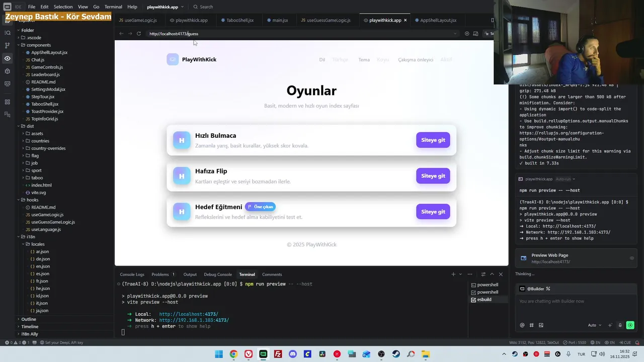Open the eye-shaped Preview view in the activity bar
Viewport: 644px width, 362px height.
[7, 58]
